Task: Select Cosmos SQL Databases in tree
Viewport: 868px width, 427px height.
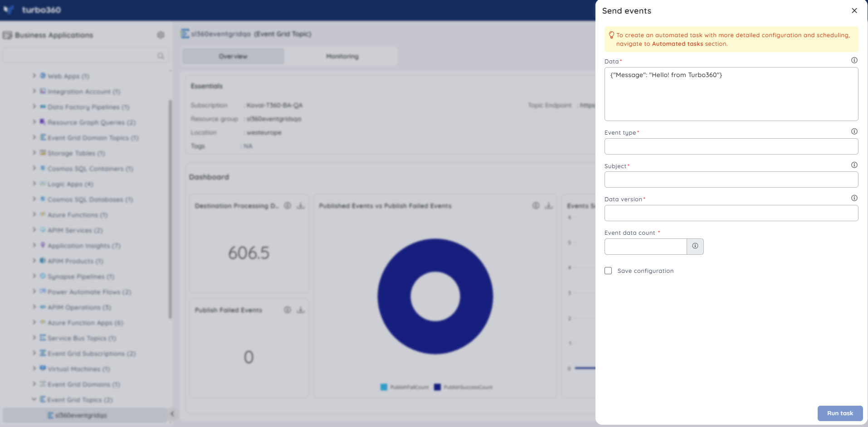Action: tap(90, 199)
